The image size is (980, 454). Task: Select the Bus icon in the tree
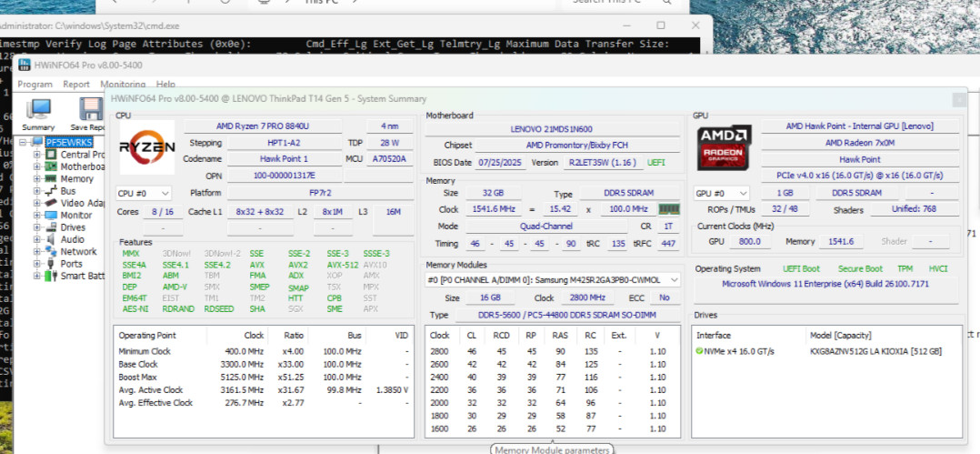tap(52, 191)
